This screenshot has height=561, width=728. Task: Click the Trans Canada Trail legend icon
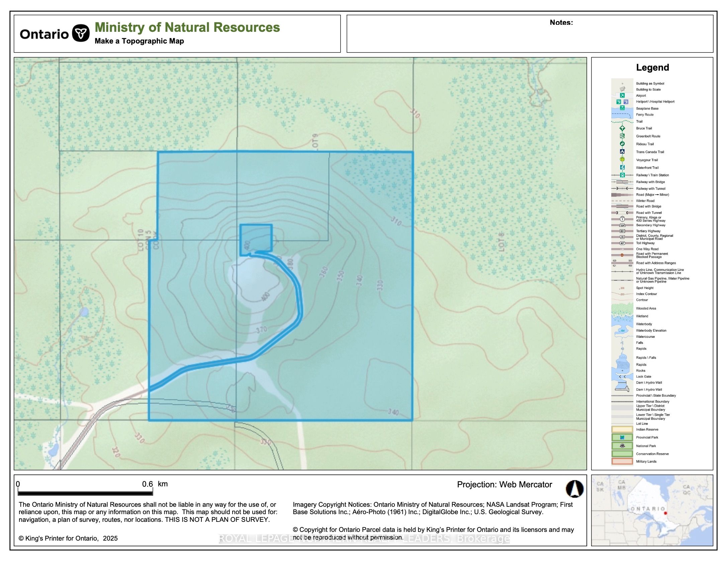pos(622,152)
